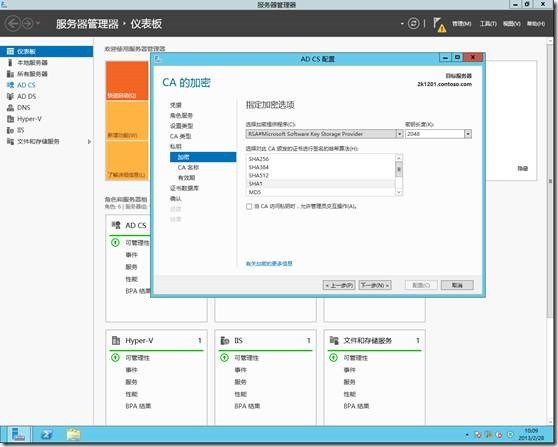Open the key length 2048 dropdown
The width and height of the screenshot is (558, 447).
[x=468, y=134]
